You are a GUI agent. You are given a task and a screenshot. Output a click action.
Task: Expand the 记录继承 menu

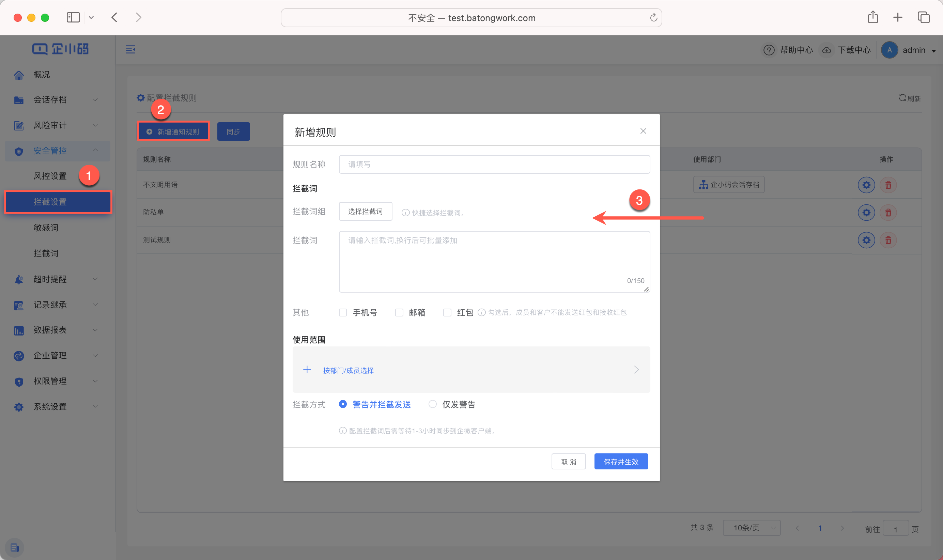tap(57, 305)
